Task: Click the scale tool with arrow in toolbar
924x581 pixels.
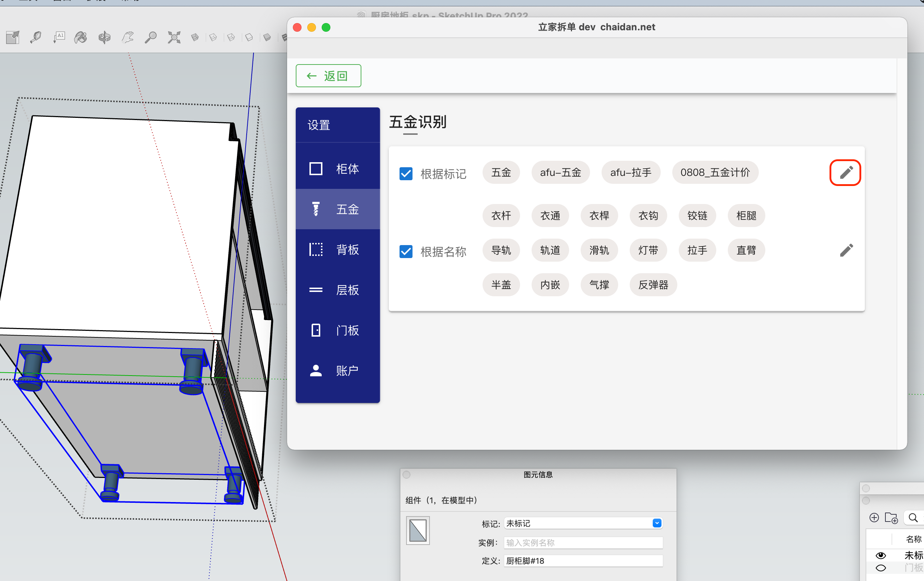Action: [13, 37]
